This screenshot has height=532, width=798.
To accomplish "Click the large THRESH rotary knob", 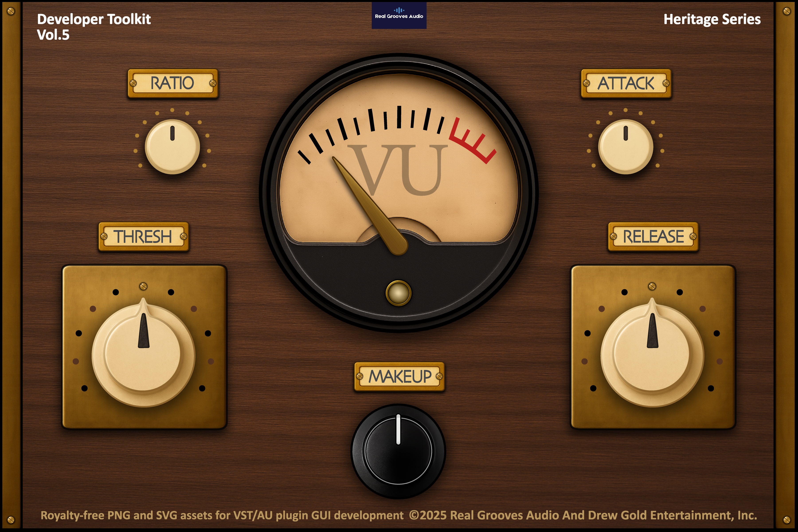I will [x=143, y=353].
